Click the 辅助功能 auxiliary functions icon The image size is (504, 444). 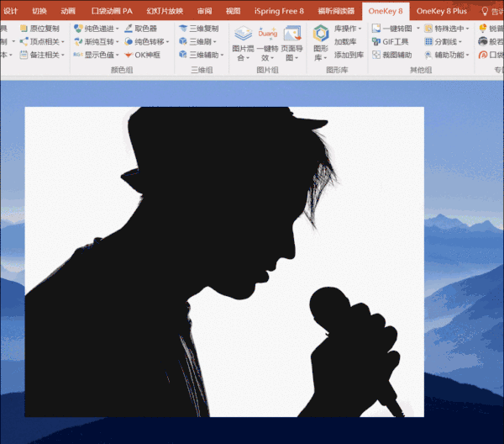(428, 55)
